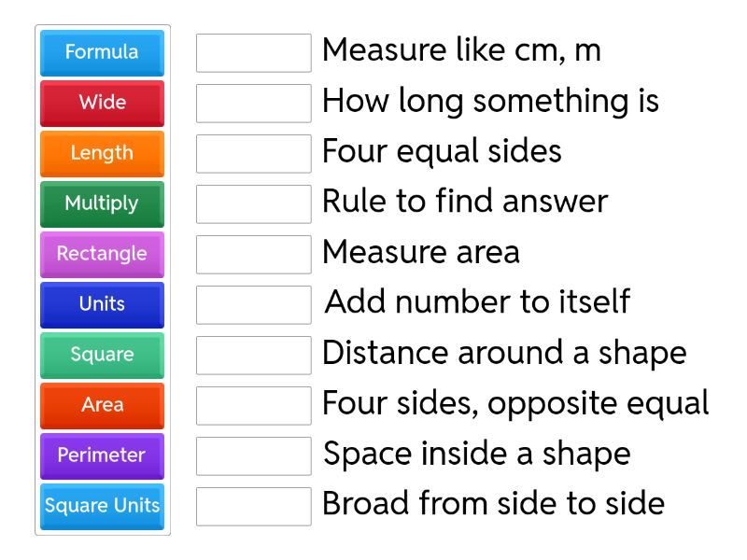The width and height of the screenshot is (747, 560).
Task: Click the blue Formula tile
Action: 102,52
